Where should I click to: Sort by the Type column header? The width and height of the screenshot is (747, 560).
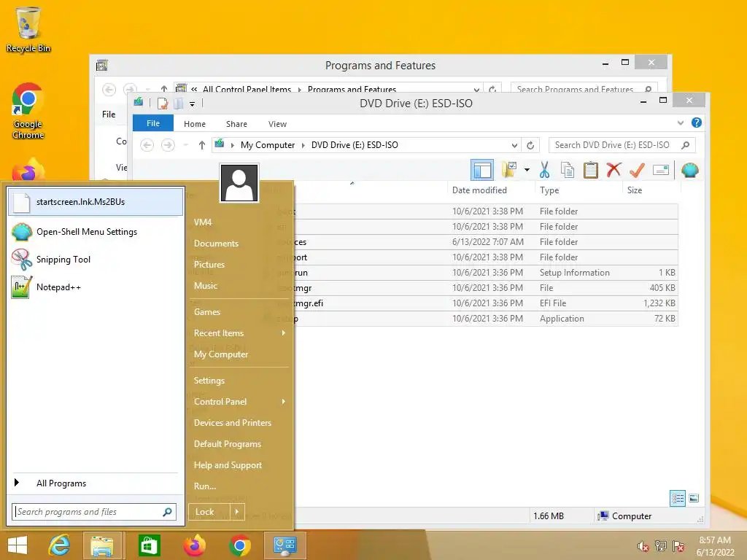578,190
